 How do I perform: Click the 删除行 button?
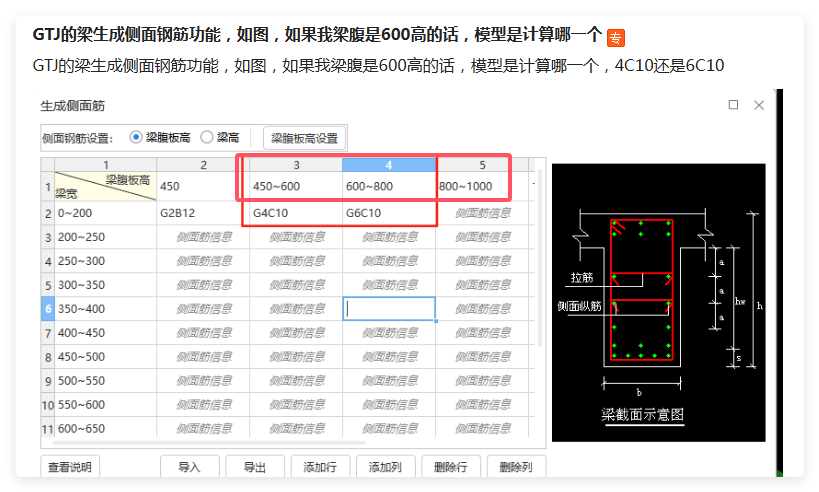click(x=450, y=467)
